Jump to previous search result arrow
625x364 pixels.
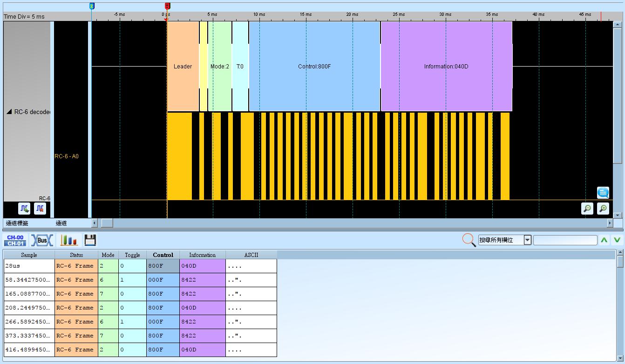(604, 240)
